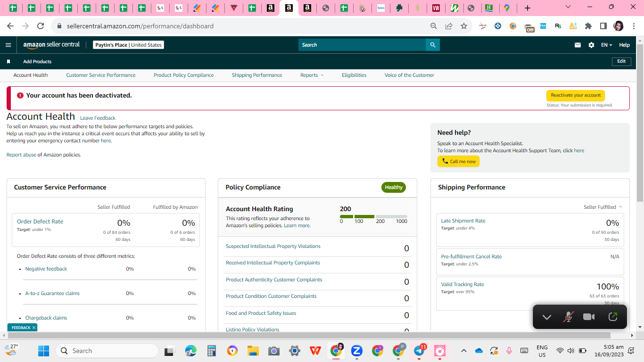Bookmark this page with the star icon
Viewport: 644px width, 362px height.
tap(464, 26)
